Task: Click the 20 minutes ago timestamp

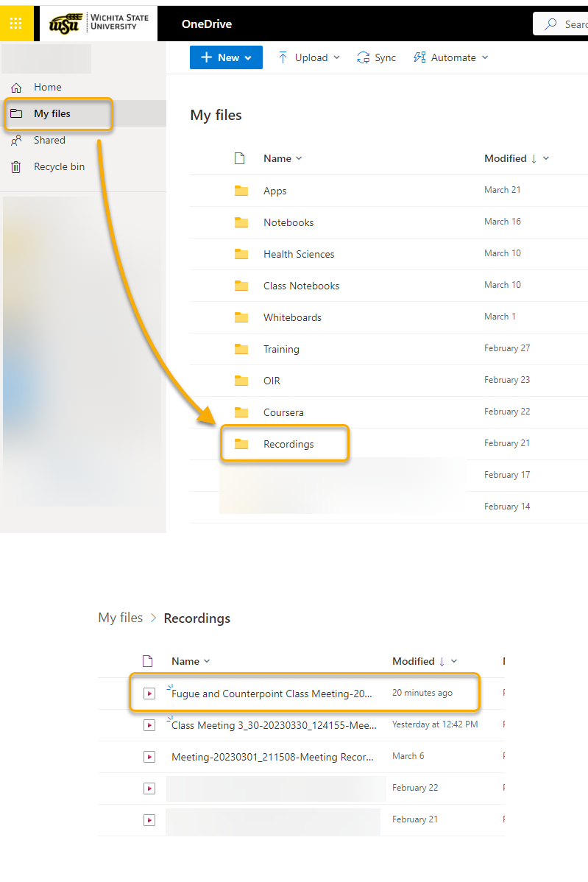Action: click(422, 693)
